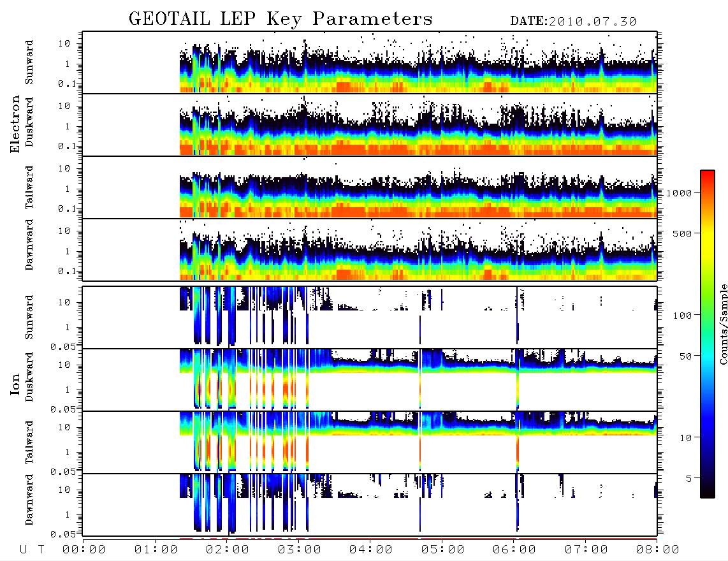Click inside the Ion Dawnward spectrogram panel
The width and height of the screenshot is (728, 561).
(x=370, y=505)
